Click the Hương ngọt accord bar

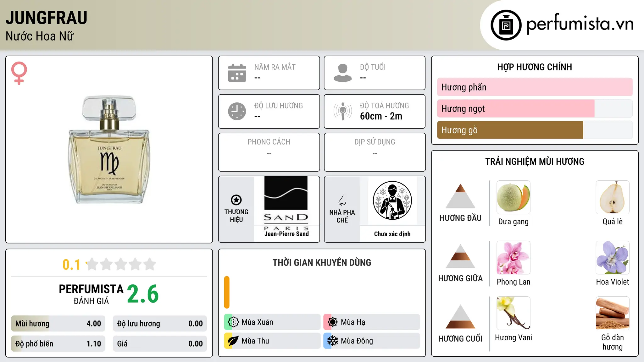pos(535,108)
